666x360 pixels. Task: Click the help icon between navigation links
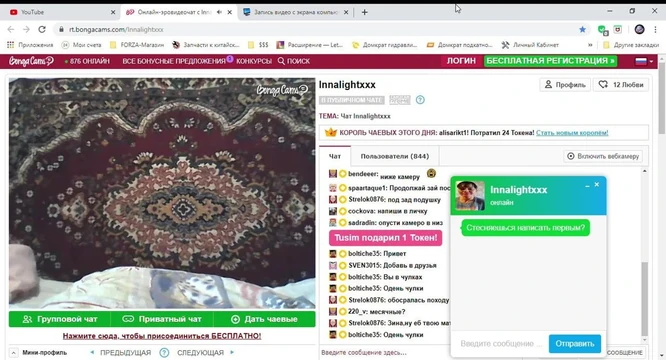(x=164, y=353)
